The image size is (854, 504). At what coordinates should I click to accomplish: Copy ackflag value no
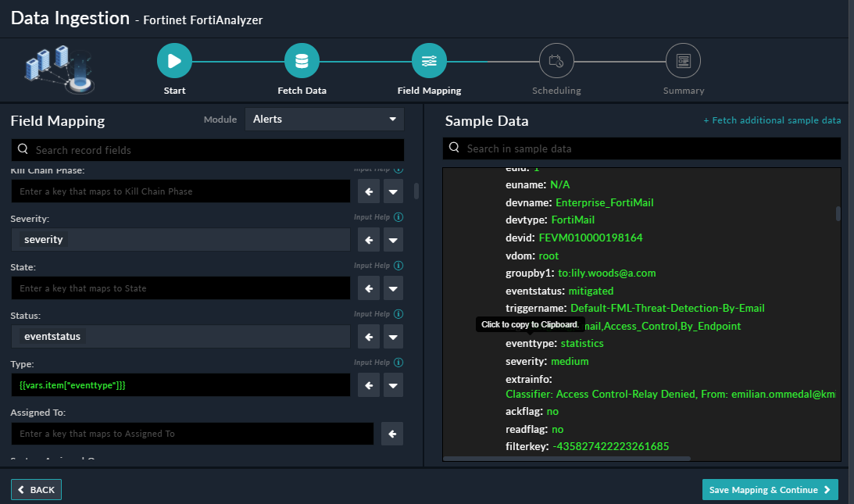[552, 411]
